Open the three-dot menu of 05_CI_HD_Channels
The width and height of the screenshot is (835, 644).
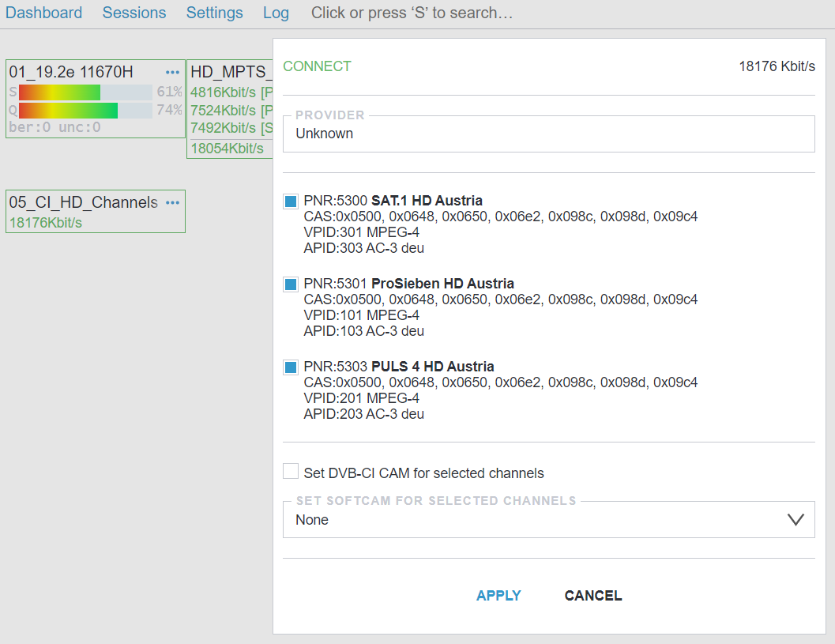tap(172, 202)
